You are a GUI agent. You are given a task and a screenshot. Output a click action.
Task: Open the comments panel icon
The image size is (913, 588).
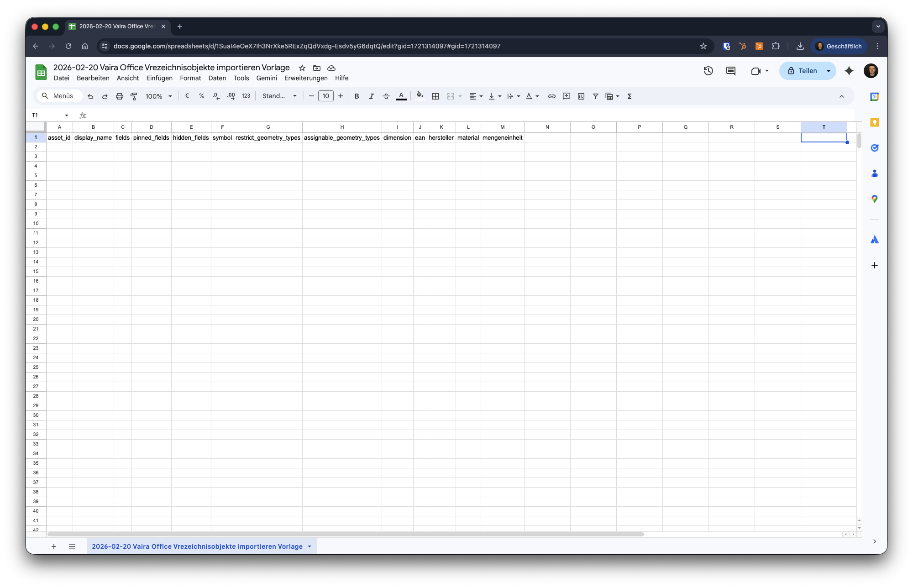[x=731, y=71]
